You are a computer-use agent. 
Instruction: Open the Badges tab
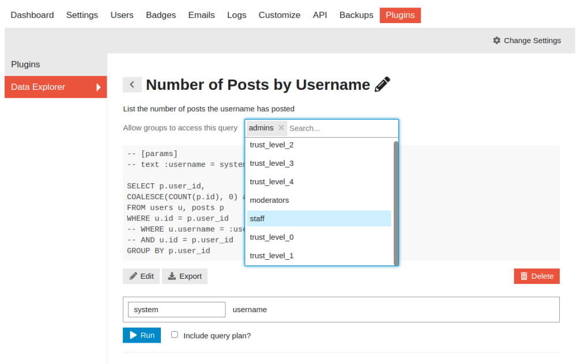click(x=161, y=15)
